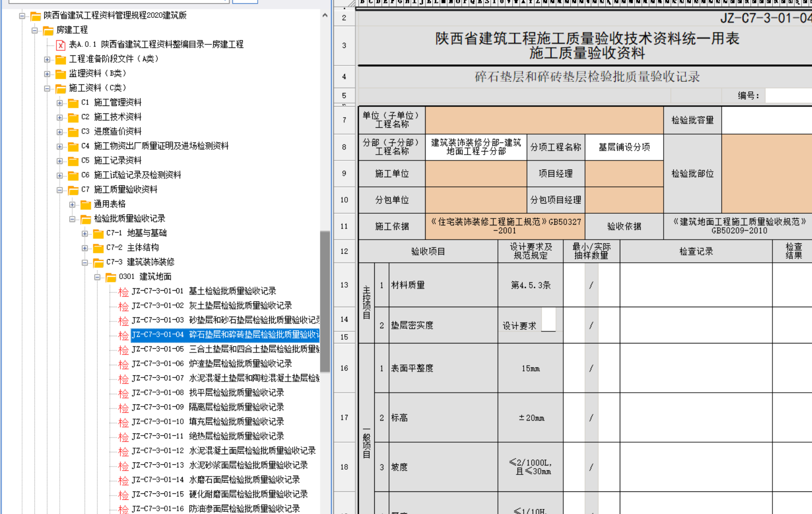The image size is (812, 514).
Task: Click the C3 进度造价资料 folder icon
Action: (x=73, y=132)
